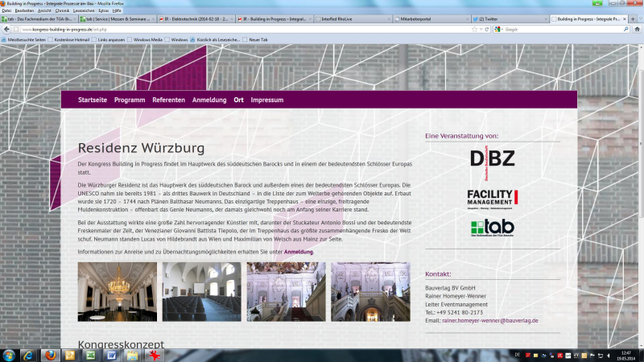Open the Lesezeichen menu

84,10
